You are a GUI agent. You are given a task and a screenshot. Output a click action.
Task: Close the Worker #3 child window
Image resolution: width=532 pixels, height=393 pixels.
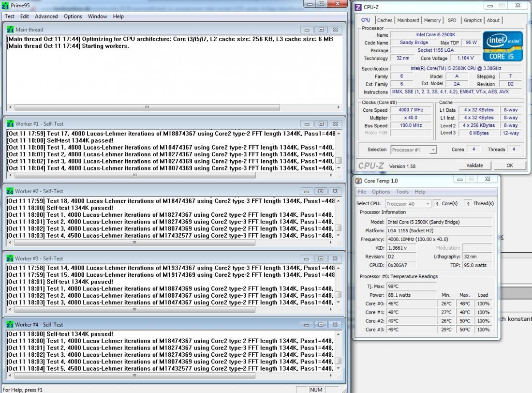[x=335, y=258]
